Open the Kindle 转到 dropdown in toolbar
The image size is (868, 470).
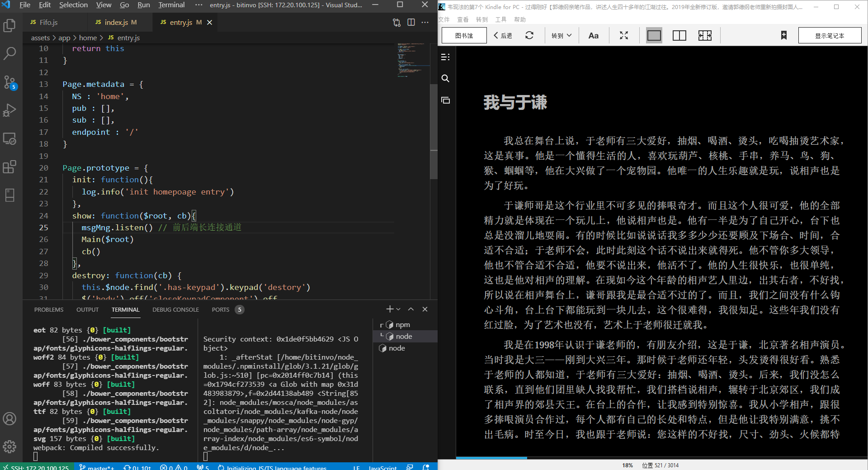561,35
